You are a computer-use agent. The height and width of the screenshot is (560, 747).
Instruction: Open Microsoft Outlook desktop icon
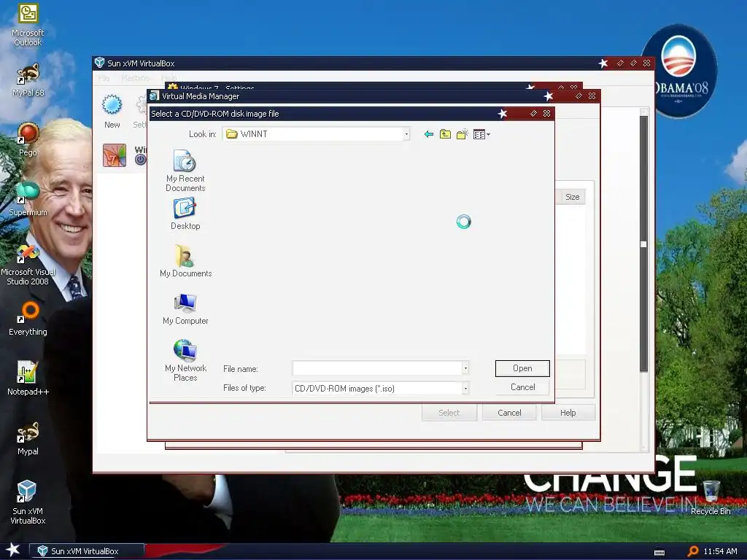28,26
